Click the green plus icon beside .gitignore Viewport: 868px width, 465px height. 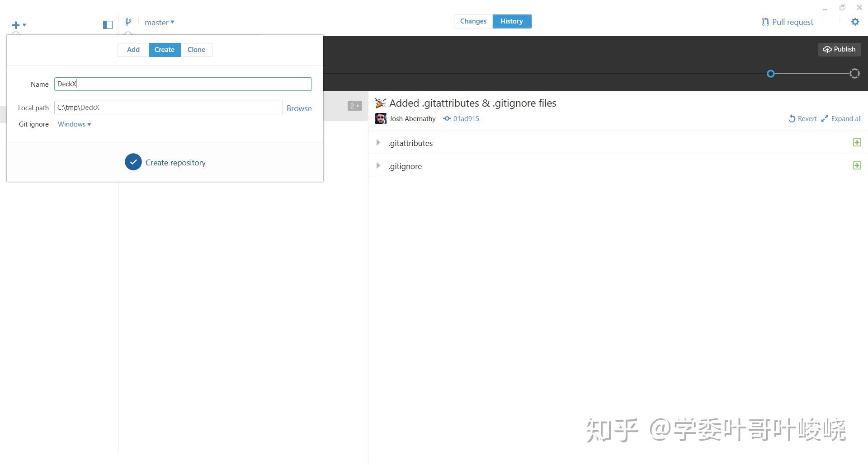[x=857, y=165]
